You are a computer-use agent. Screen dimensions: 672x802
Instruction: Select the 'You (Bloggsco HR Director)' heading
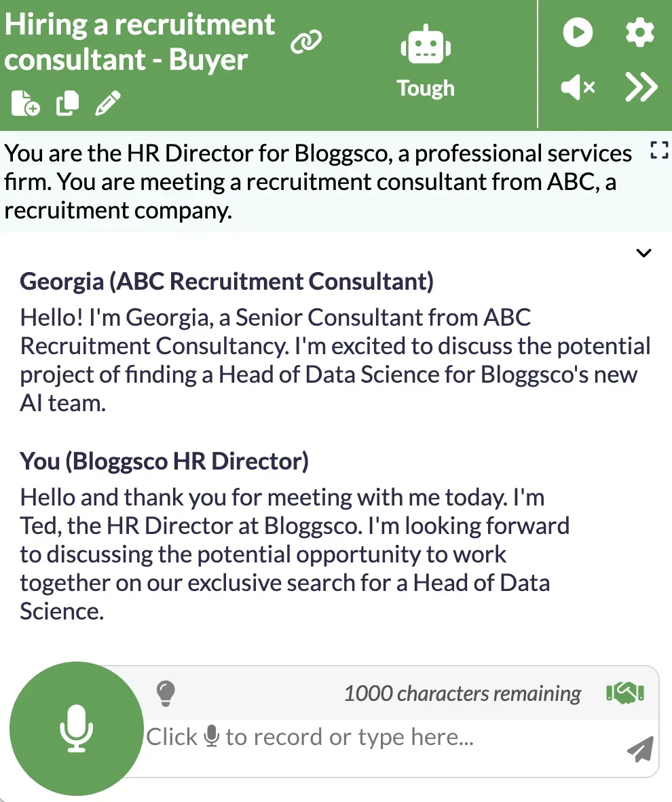click(164, 461)
